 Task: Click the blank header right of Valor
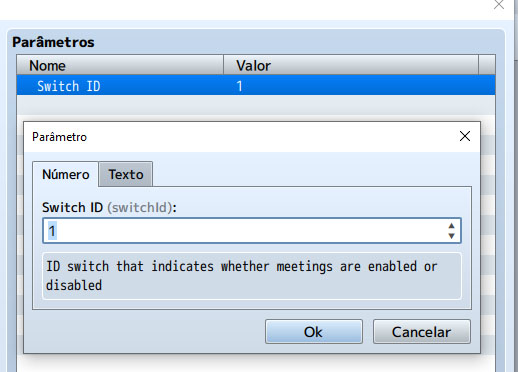coord(487,65)
